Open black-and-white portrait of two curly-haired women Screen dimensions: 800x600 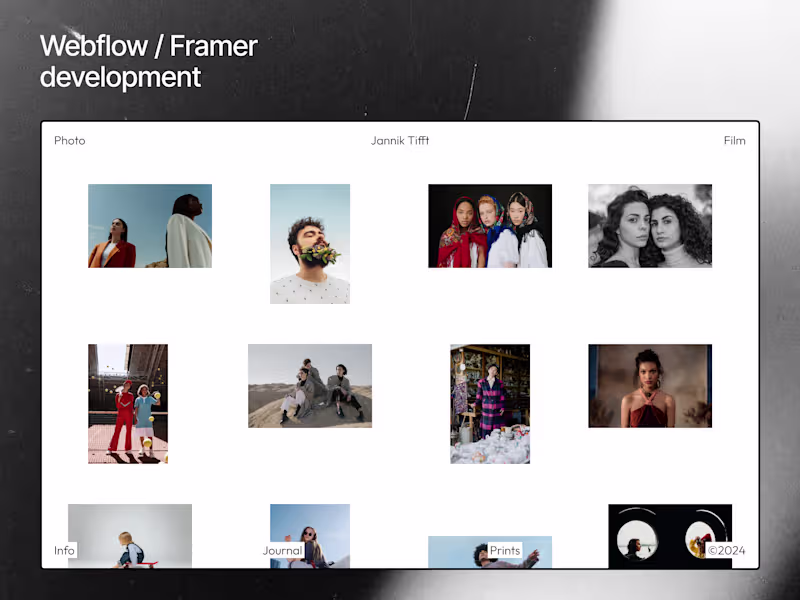(x=650, y=226)
